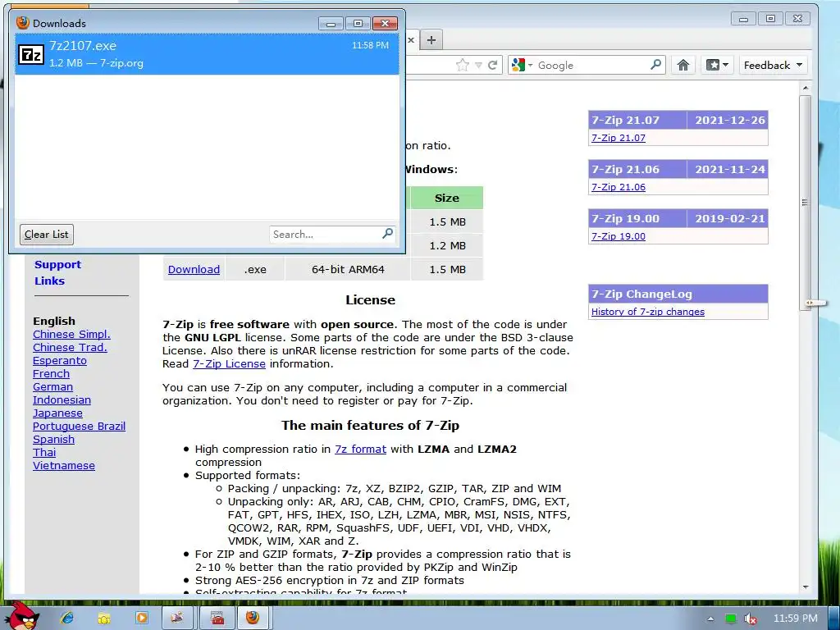Bookmark this page with the star icon
Image resolution: width=840 pixels, height=630 pixels.
click(x=463, y=65)
